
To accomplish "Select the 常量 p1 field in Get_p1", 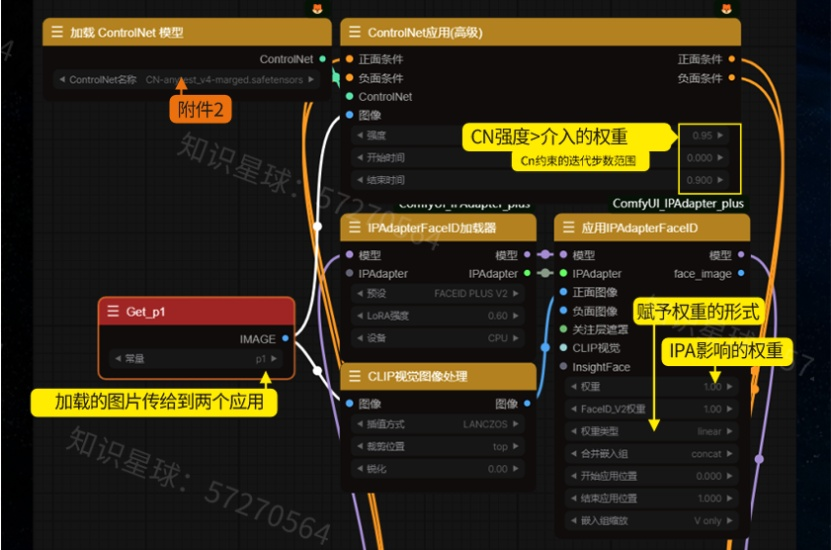I will coord(196,358).
